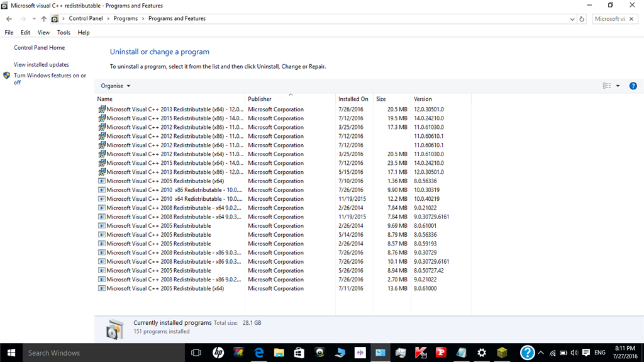Screen dimensions: 644x362
Task: Open the red P app on taskbar
Action: 441,353
